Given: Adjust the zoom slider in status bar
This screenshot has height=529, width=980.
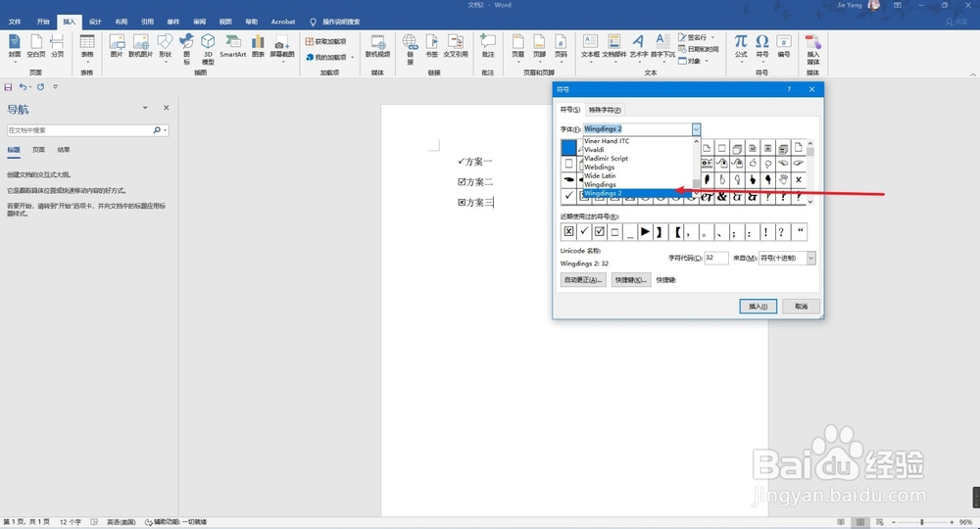Looking at the screenshot, I should tap(922, 522).
